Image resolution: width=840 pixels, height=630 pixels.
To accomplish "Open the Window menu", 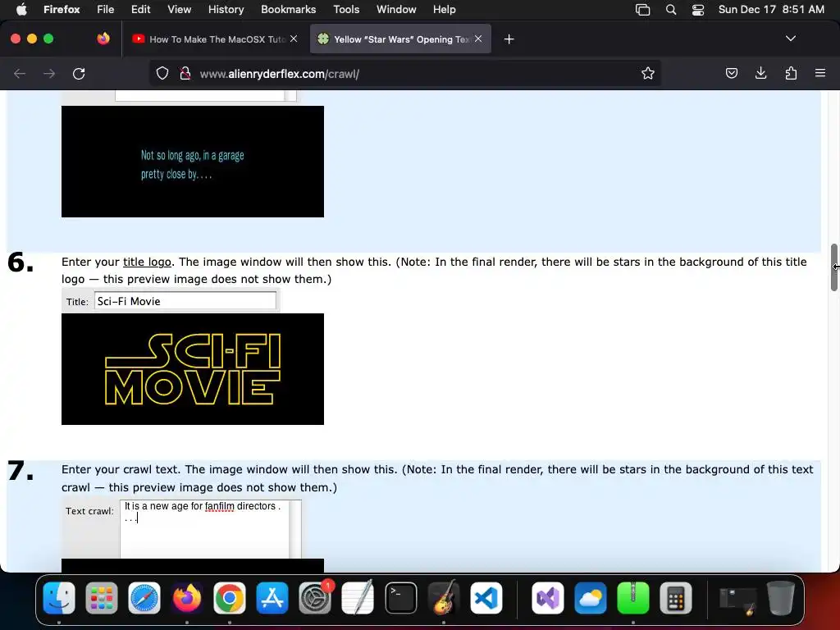I will (396, 9).
